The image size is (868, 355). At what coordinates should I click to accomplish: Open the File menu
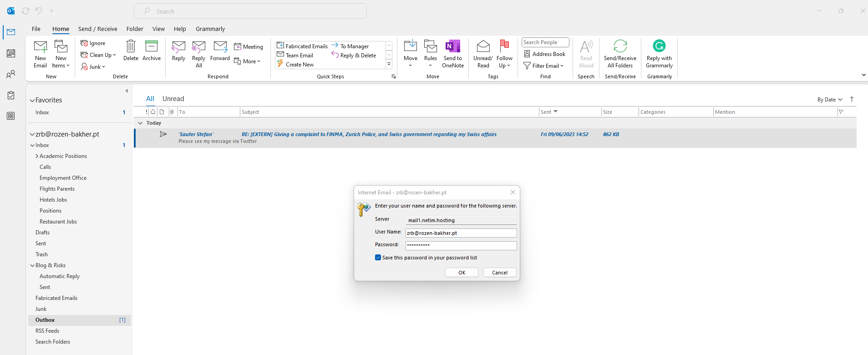click(36, 29)
